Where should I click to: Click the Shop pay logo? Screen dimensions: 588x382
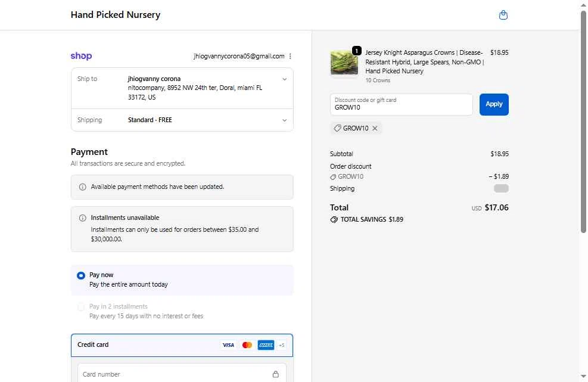click(x=81, y=56)
